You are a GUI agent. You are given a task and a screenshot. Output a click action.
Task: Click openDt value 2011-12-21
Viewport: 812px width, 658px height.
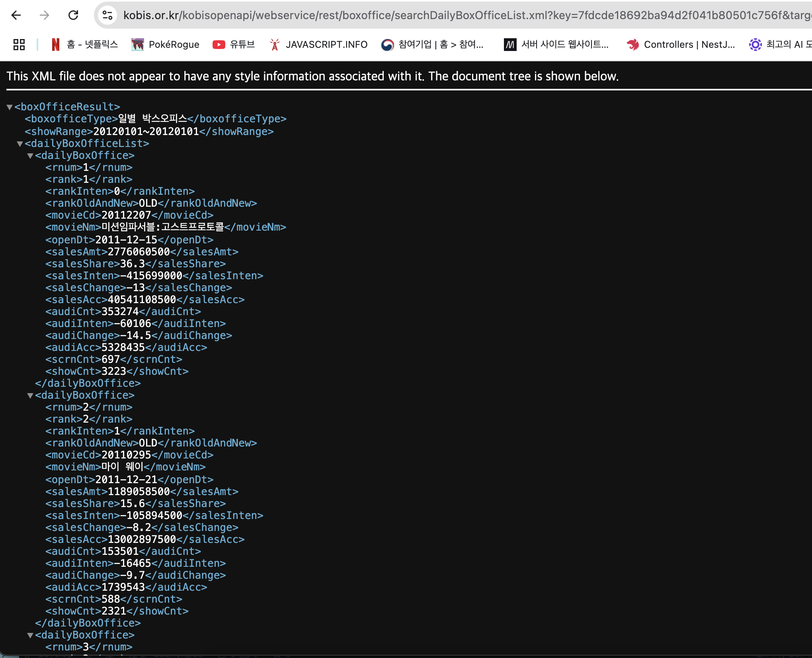click(126, 480)
